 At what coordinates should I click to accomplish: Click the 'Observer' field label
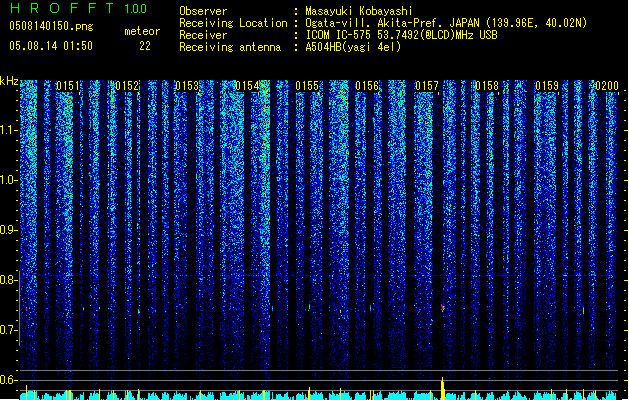tap(203, 11)
